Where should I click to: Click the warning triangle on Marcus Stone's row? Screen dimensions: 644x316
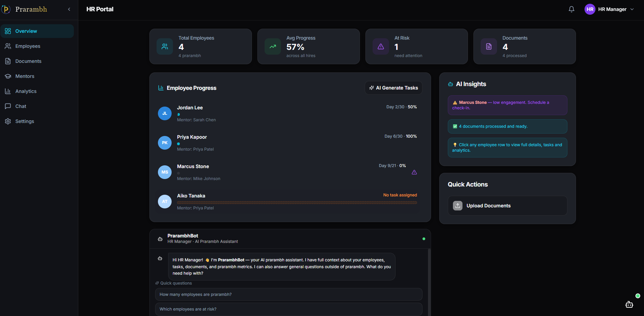coord(414,172)
